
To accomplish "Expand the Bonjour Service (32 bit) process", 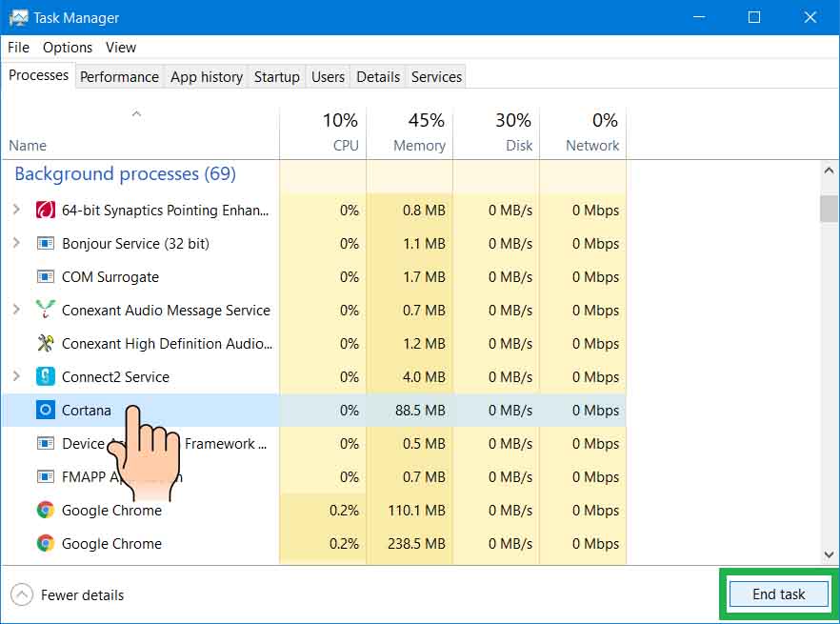I will pyautogui.click(x=16, y=243).
